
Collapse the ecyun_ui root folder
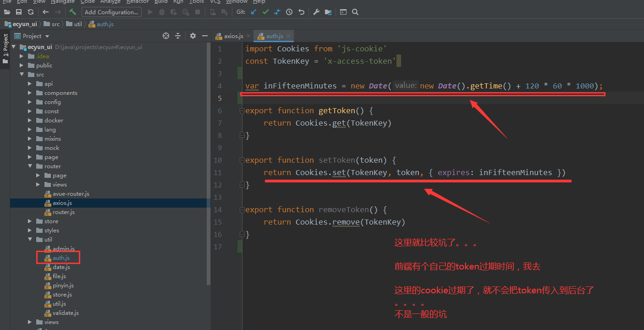pos(14,47)
